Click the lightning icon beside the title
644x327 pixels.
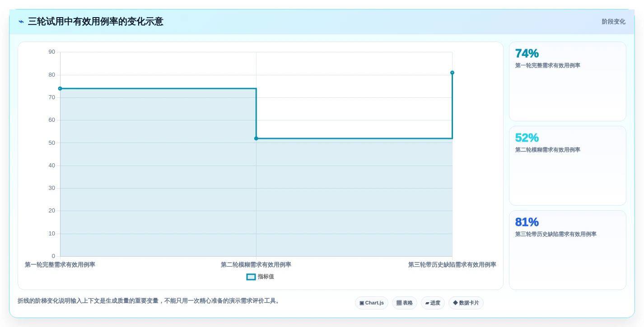click(x=21, y=22)
